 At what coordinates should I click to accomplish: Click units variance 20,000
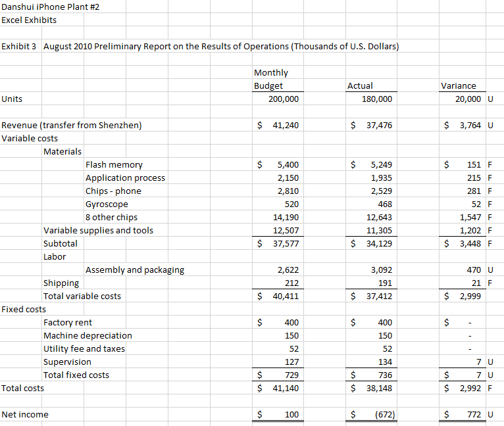click(468, 99)
